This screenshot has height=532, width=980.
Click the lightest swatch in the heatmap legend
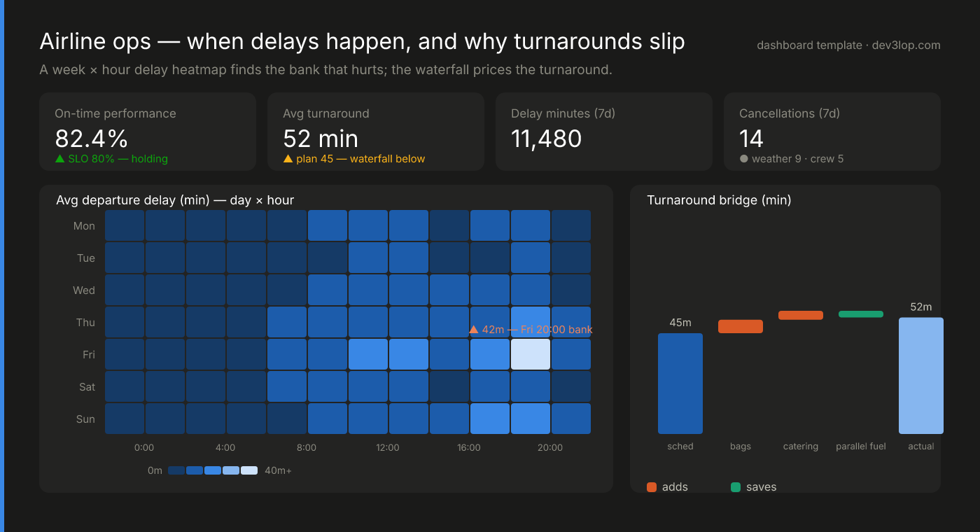[x=249, y=470]
